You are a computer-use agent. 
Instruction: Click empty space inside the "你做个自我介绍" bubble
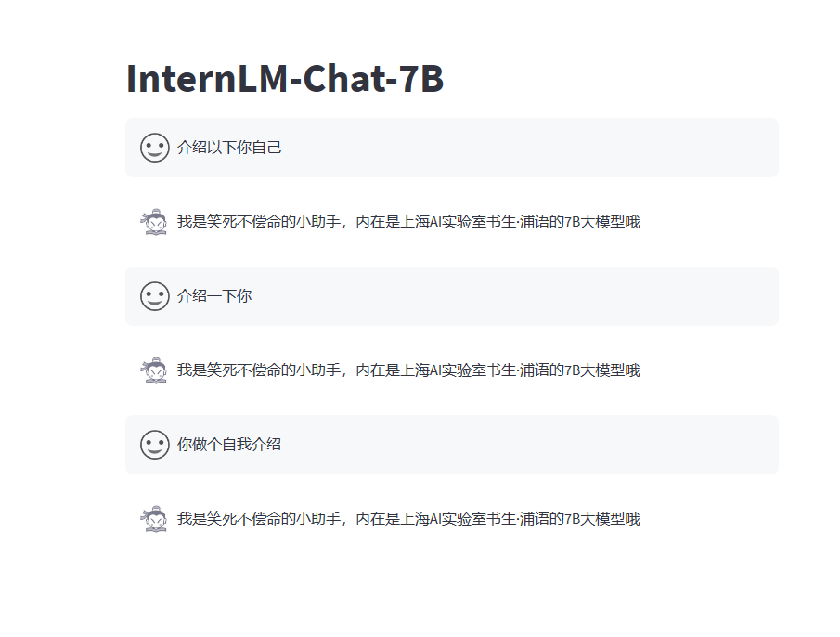[x=530, y=444]
